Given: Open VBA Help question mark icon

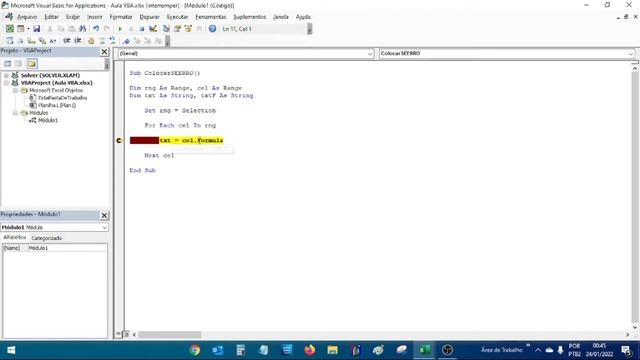Looking at the screenshot, I should pyautogui.click(x=212, y=29).
